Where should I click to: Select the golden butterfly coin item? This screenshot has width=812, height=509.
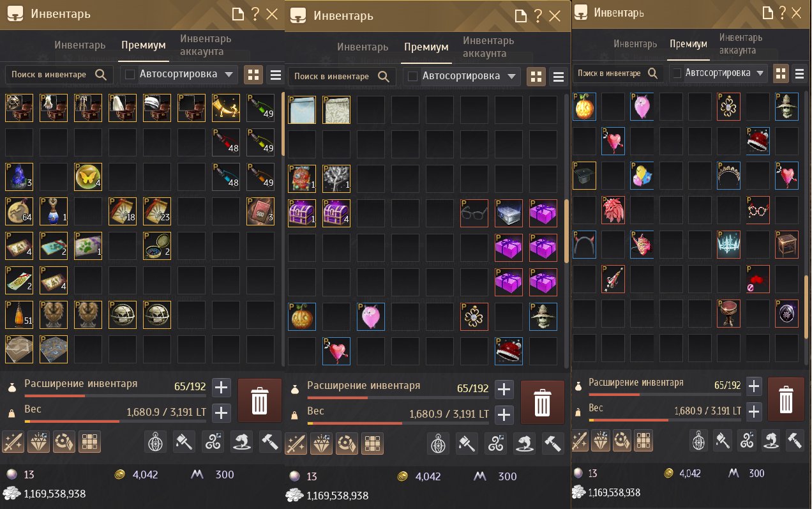tap(88, 176)
